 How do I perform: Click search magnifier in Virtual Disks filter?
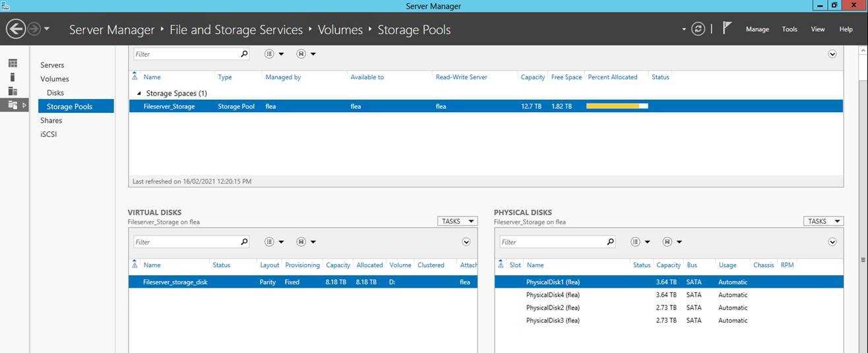click(x=244, y=242)
